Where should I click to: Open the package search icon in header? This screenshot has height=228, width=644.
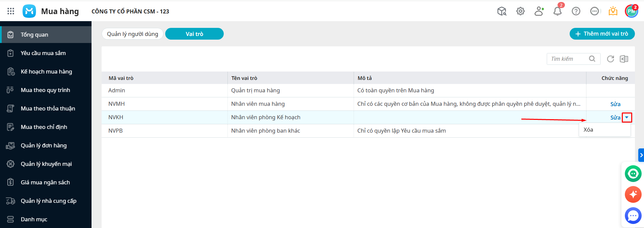502,11
